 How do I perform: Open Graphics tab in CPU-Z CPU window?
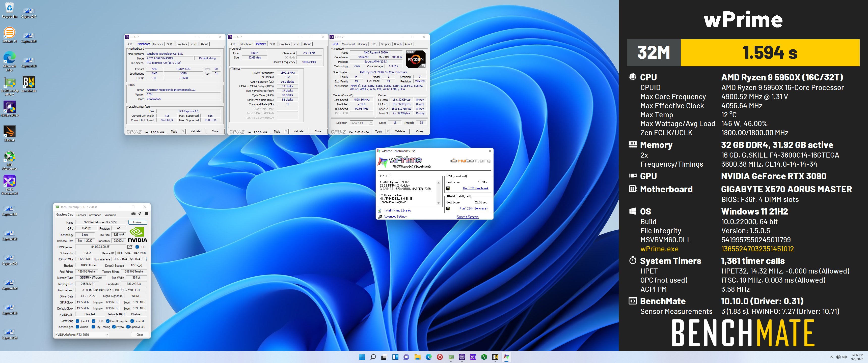[x=386, y=44]
